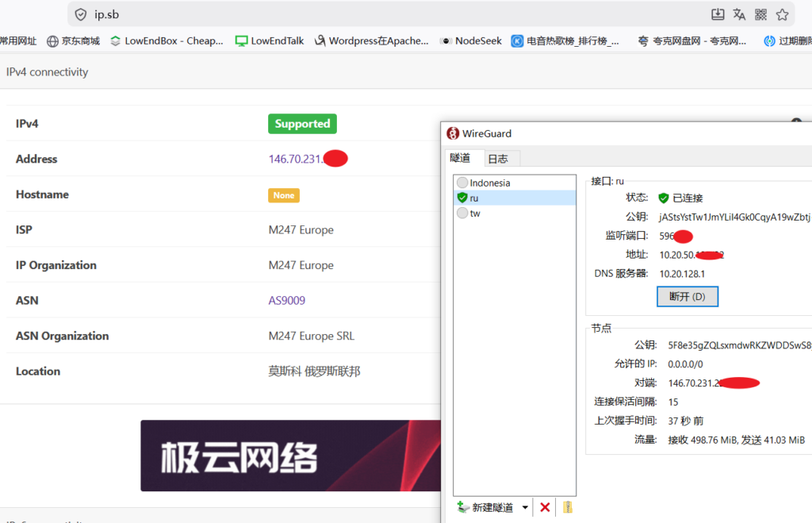Image resolution: width=812 pixels, height=523 pixels.
Task: Expand the 新建隧道 dropdown arrow
Action: pyautogui.click(x=525, y=507)
